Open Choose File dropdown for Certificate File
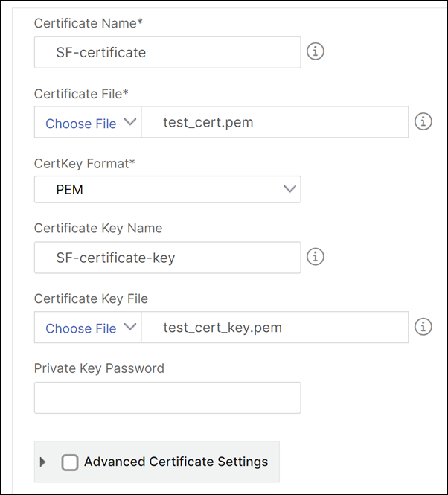The width and height of the screenshot is (448, 495). coord(88,122)
